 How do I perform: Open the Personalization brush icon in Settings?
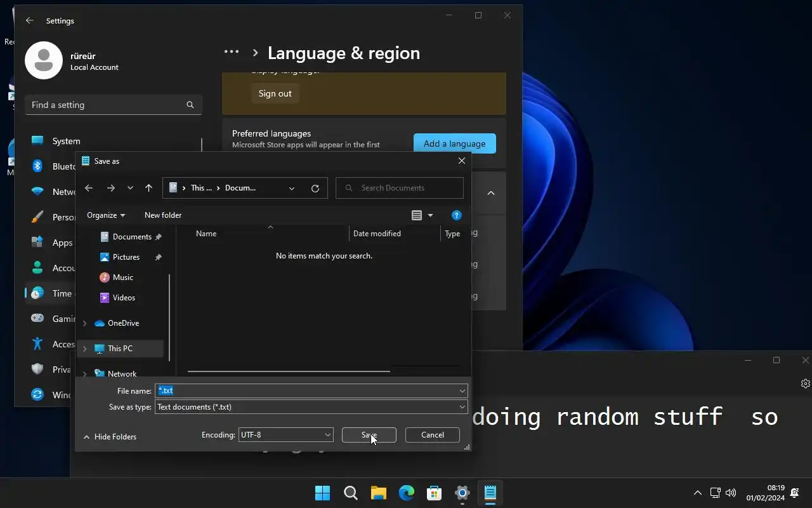37,217
